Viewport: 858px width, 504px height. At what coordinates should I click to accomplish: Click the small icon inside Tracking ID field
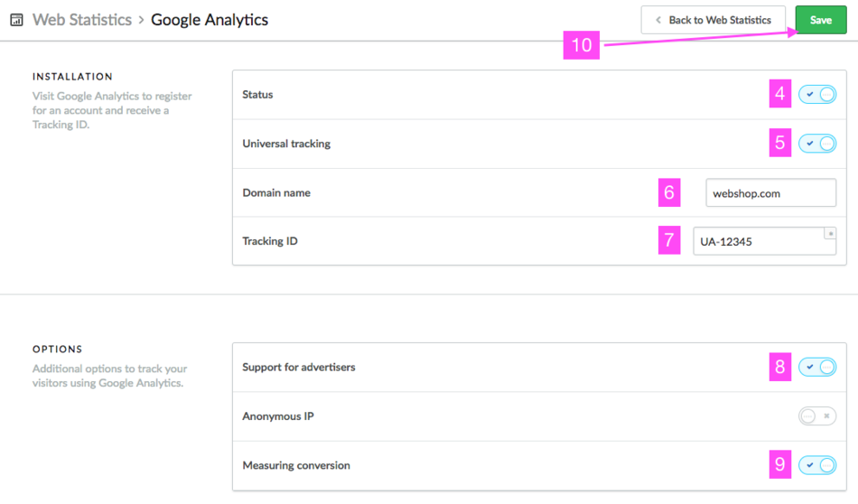pyautogui.click(x=830, y=234)
